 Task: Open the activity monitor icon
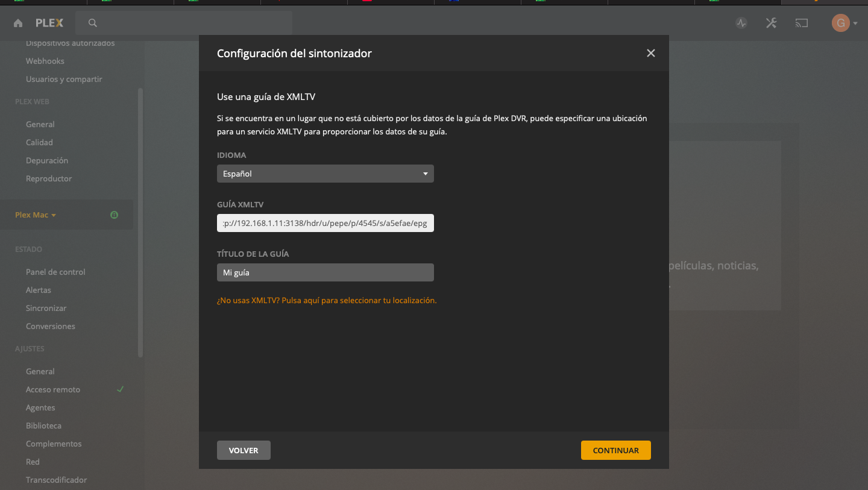741,24
